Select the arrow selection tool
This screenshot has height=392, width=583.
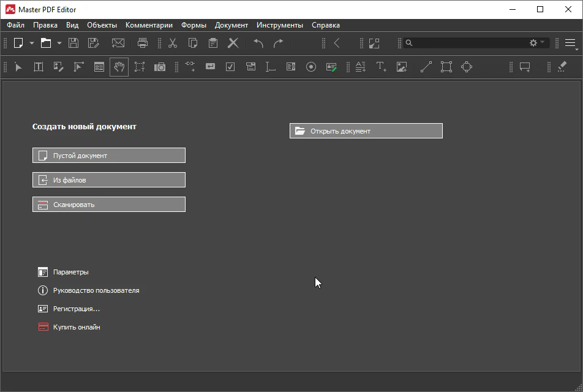click(x=18, y=67)
